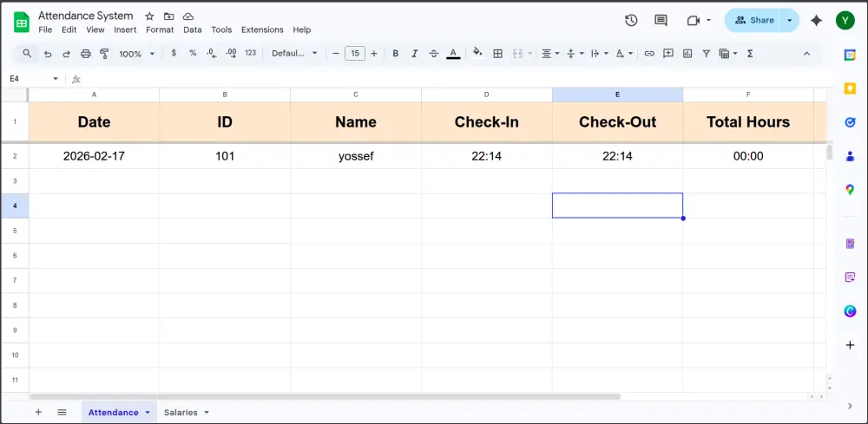Open the Gemini sparkle assistant

point(816,21)
